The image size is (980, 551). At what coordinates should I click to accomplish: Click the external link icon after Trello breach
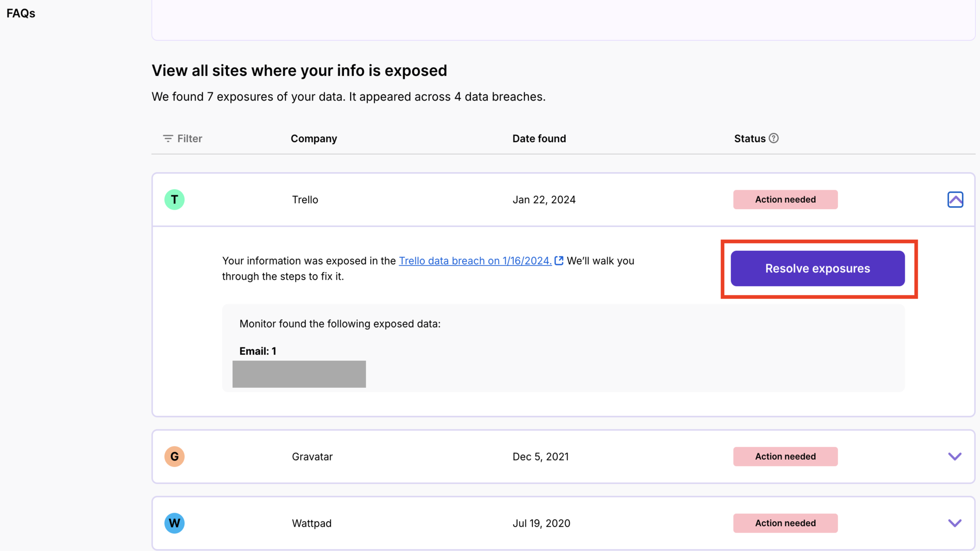pos(559,260)
